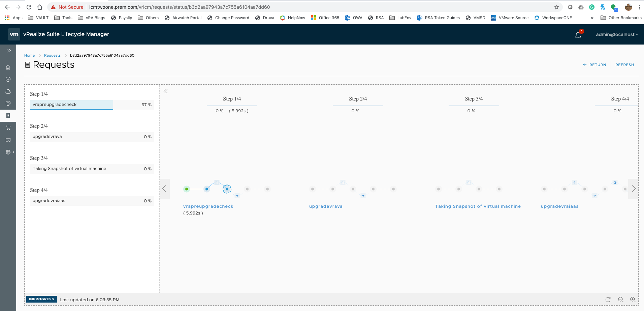Navigate to the Requests breadcrumb
Screen dimensions: 644x311
[x=52, y=55]
